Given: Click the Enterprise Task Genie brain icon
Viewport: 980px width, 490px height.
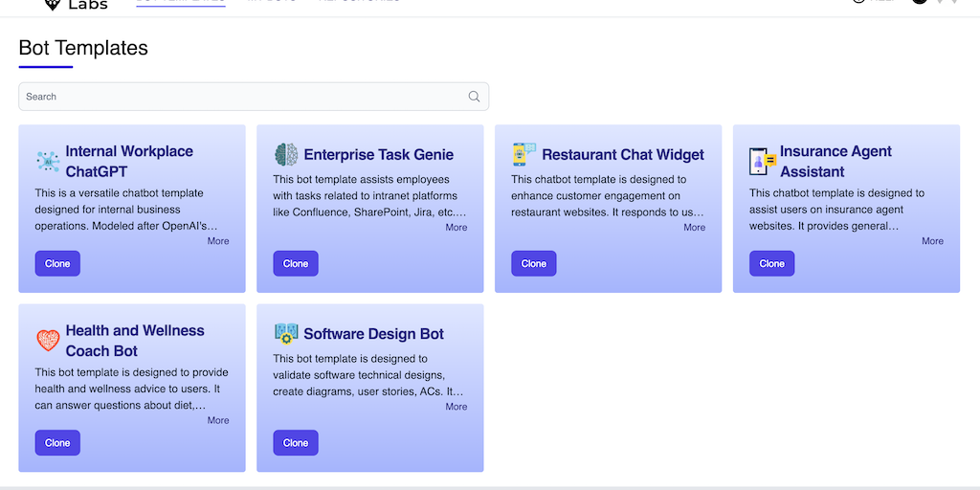Looking at the screenshot, I should click(x=286, y=154).
